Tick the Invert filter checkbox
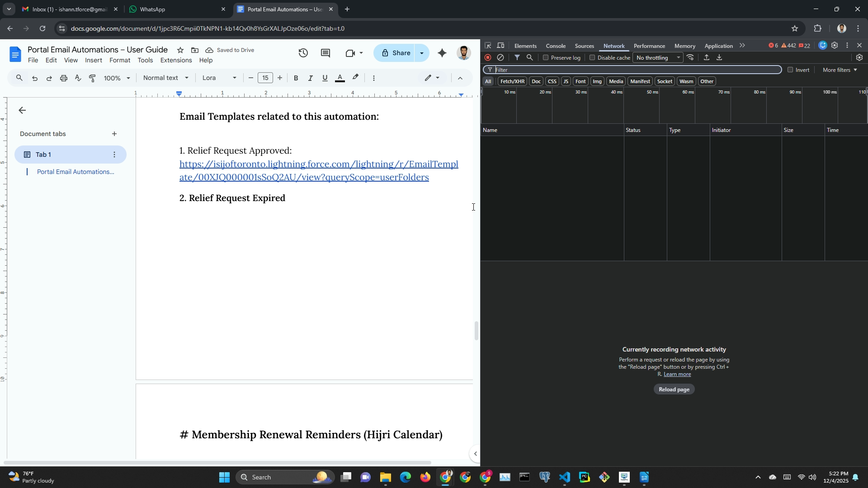 (790, 70)
